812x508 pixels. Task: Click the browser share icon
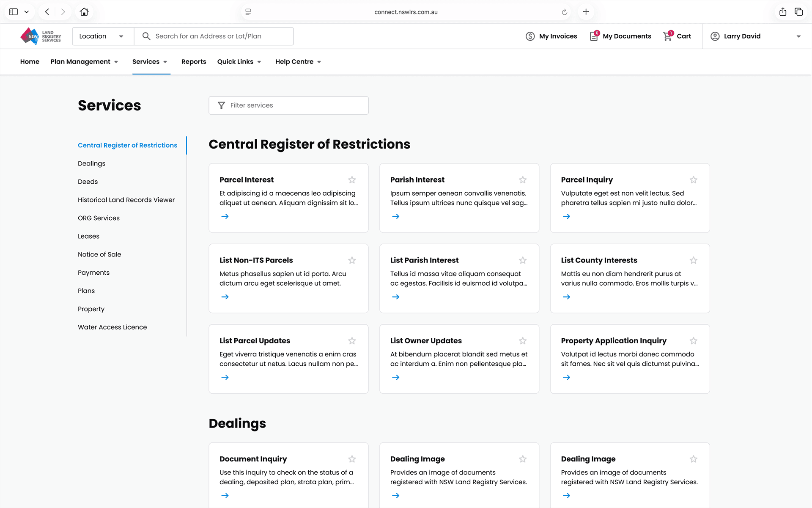pos(783,12)
